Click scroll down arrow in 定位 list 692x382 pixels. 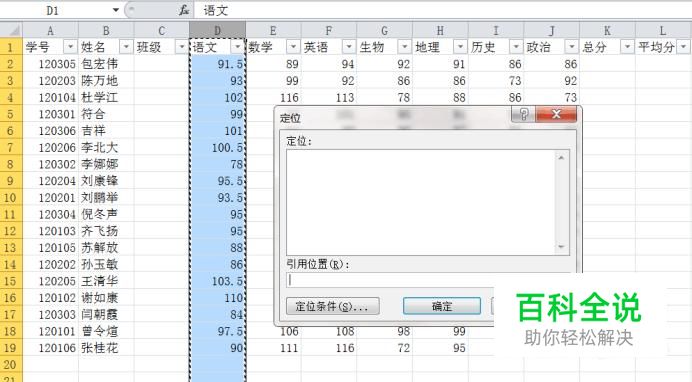(x=561, y=247)
